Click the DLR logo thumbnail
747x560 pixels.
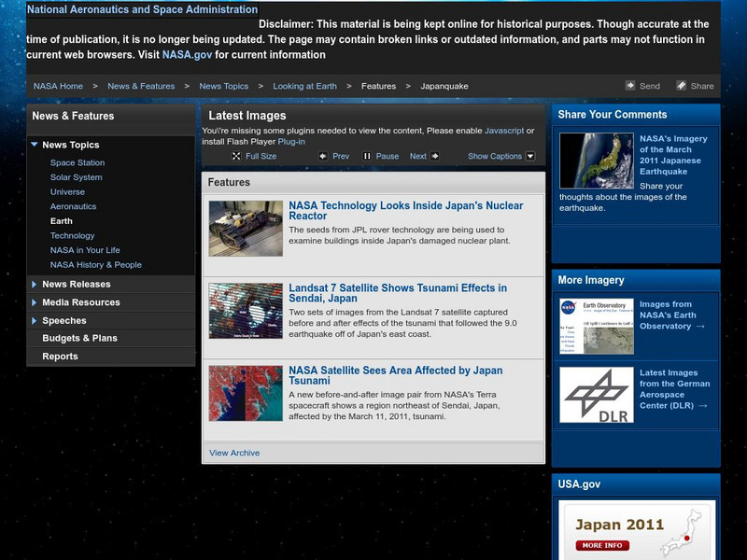(597, 395)
